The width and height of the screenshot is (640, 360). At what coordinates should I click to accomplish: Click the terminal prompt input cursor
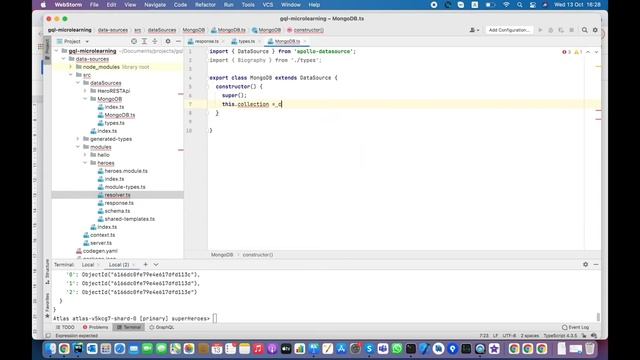click(x=215, y=318)
